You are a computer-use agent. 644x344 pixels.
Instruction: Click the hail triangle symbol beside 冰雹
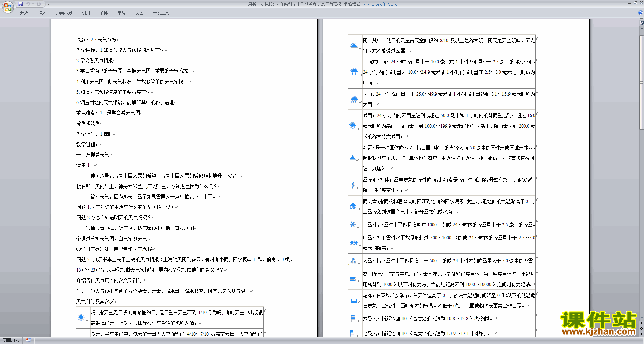point(352,158)
